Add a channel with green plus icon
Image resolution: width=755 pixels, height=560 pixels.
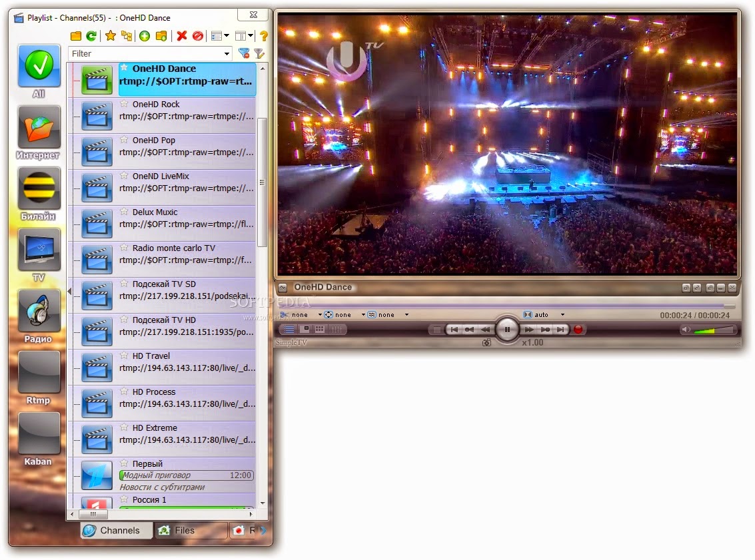(x=145, y=36)
